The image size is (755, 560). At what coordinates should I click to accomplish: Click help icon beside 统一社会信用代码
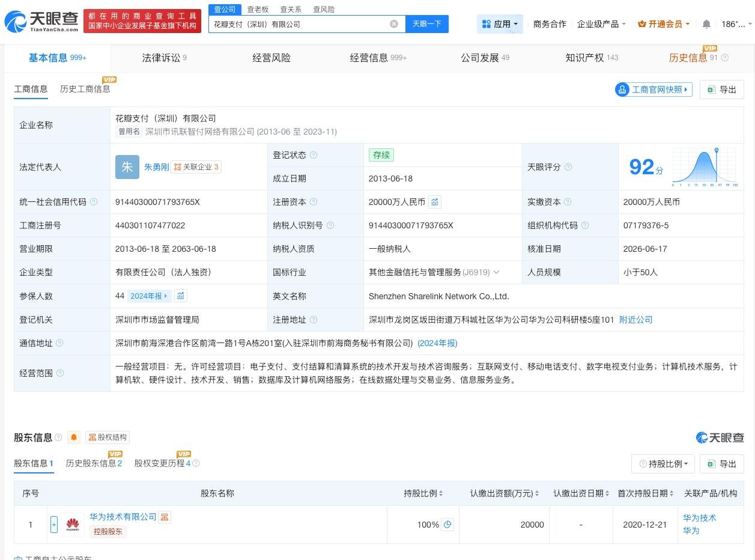tap(94, 202)
